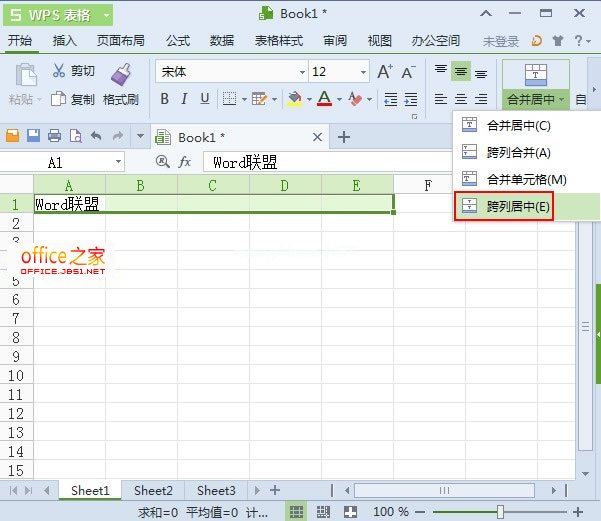Click the Save icon in quick toolbar
Viewport: 601px width, 521px height.
[33, 136]
